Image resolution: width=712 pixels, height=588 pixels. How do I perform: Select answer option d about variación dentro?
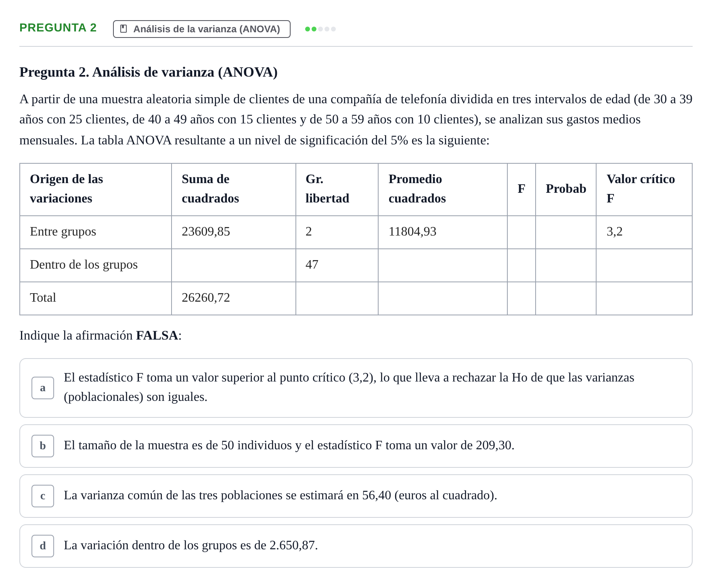(356, 546)
